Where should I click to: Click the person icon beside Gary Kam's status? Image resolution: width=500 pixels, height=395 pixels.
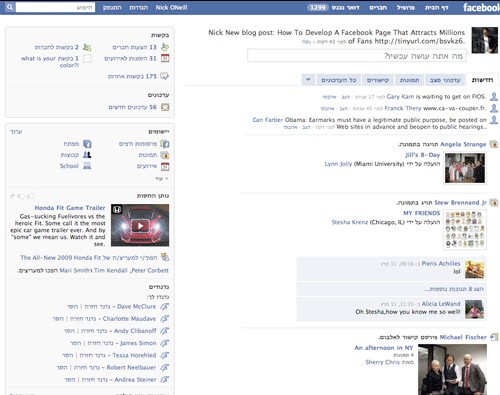click(494, 97)
